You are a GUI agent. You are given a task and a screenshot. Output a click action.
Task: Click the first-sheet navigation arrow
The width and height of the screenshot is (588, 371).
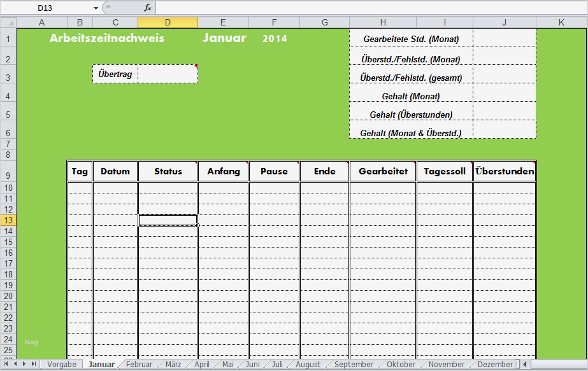point(6,364)
